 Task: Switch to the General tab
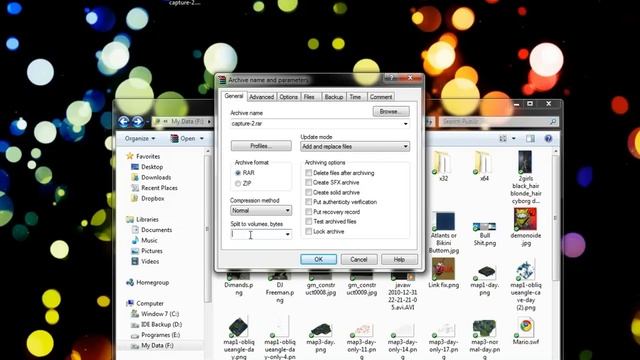[234, 96]
